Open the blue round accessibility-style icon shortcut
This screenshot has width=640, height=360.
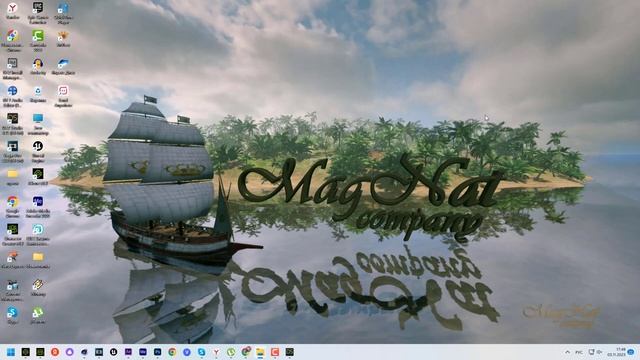click(x=13, y=96)
